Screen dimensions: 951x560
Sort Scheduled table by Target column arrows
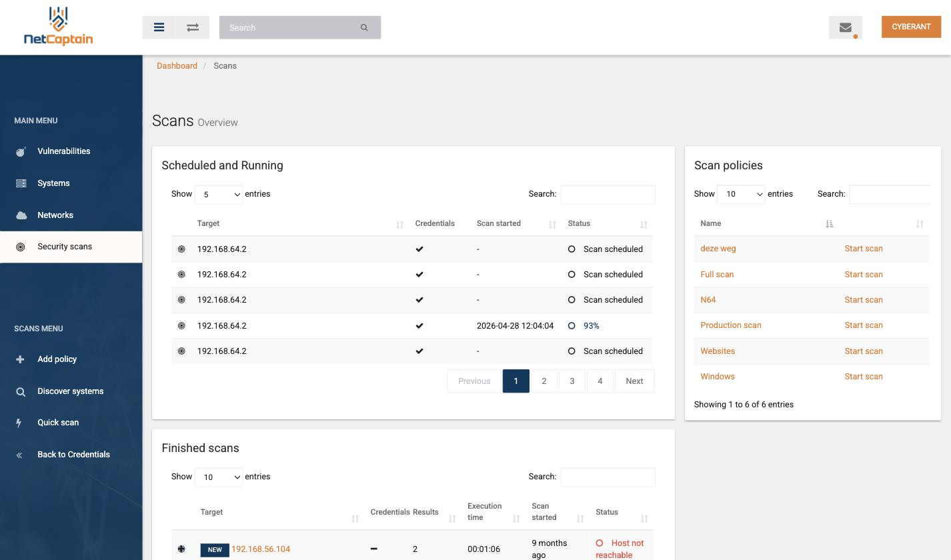[x=400, y=225]
